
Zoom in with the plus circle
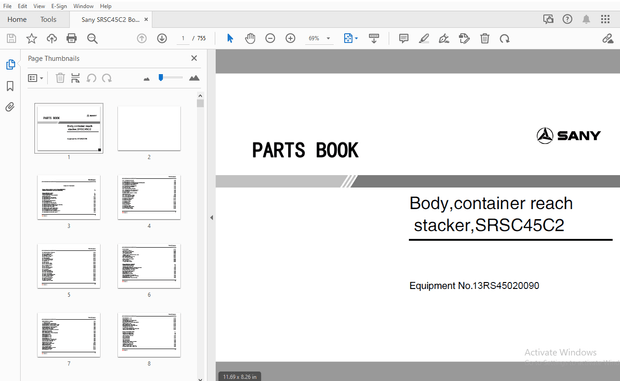coord(290,38)
